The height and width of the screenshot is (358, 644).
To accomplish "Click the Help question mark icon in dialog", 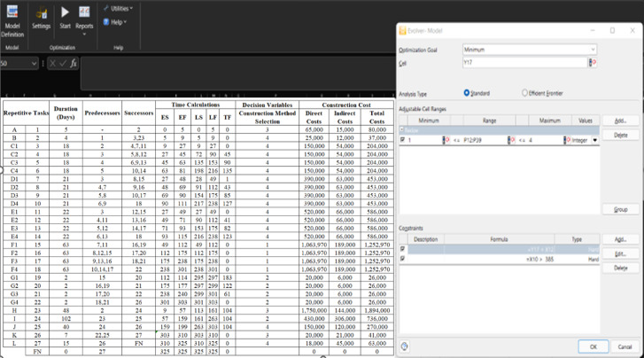I will tap(404, 346).
